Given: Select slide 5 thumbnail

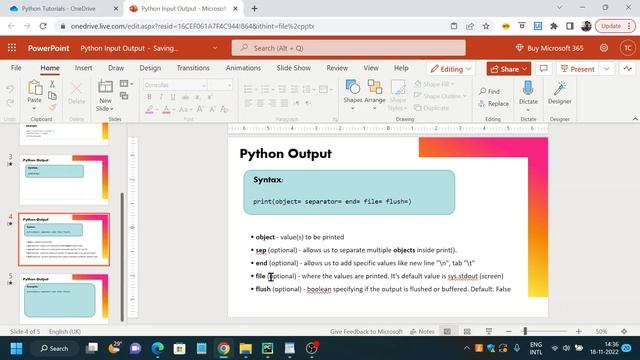Looking at the screenshot, I should (x=64, y=298).
